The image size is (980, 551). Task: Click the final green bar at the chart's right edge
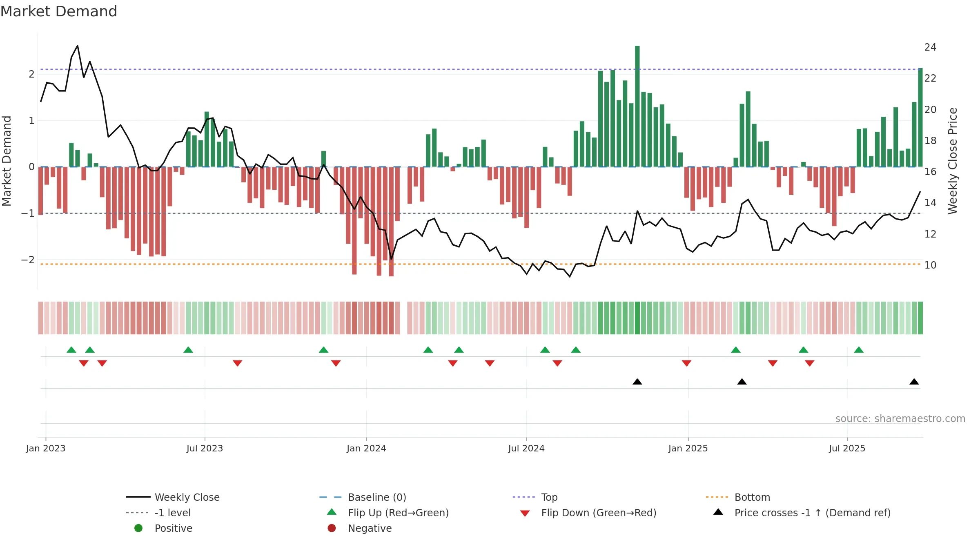(920, 118)
